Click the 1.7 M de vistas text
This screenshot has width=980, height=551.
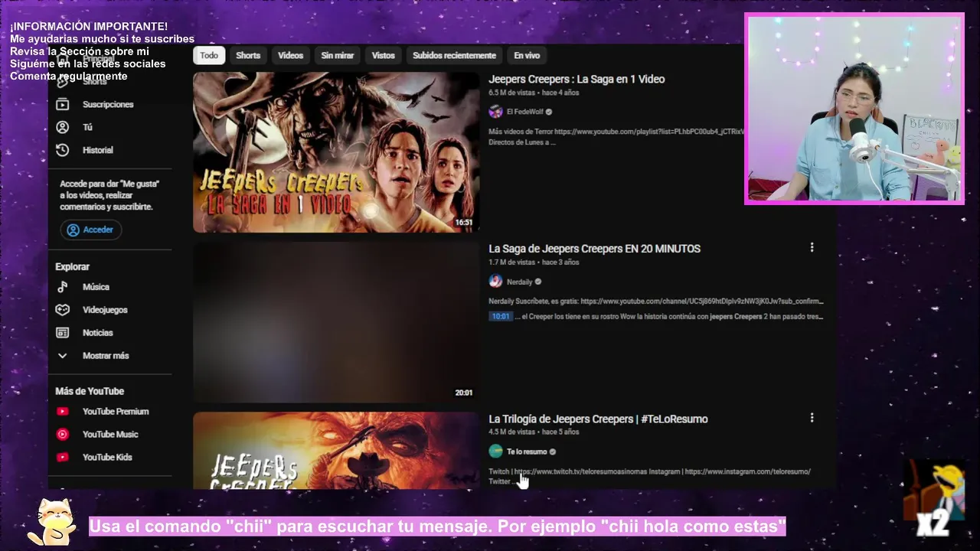pos(511,262)
